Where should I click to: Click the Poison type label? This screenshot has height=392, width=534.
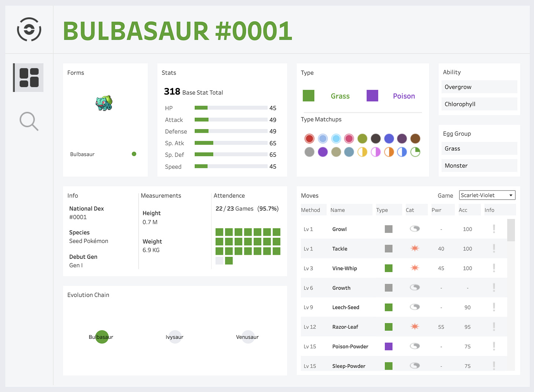404,96
